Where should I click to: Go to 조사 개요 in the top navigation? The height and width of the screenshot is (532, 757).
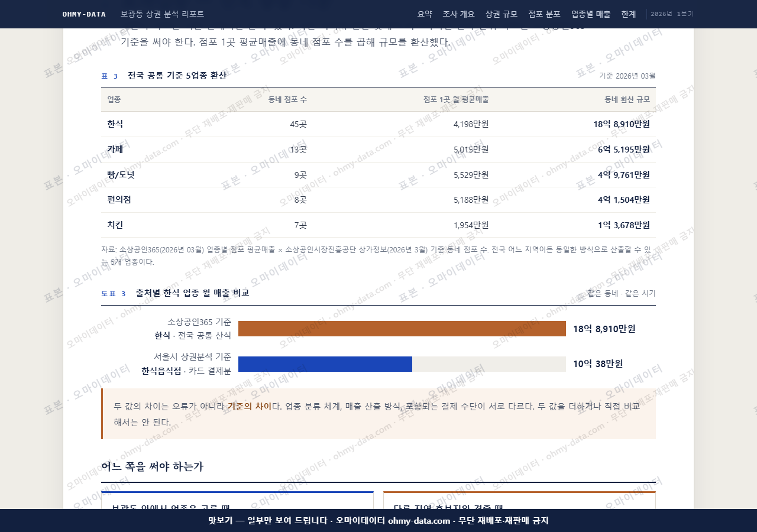pos(458,14)
